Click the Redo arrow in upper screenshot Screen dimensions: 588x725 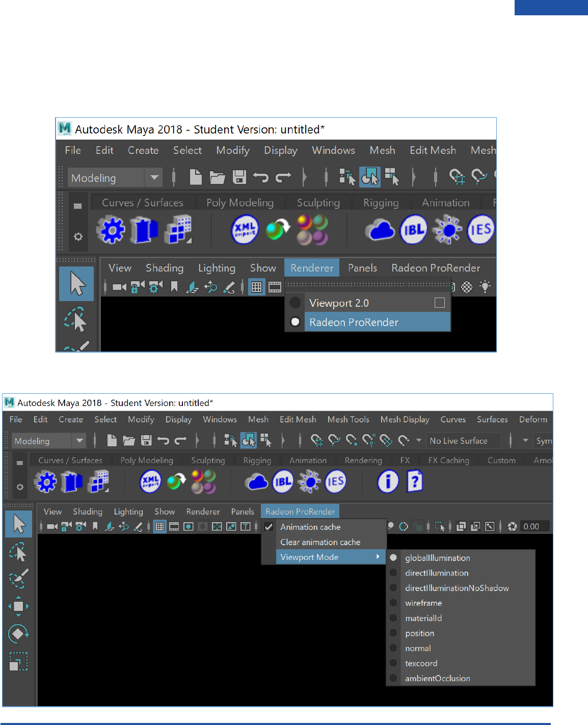pos(283,177)
